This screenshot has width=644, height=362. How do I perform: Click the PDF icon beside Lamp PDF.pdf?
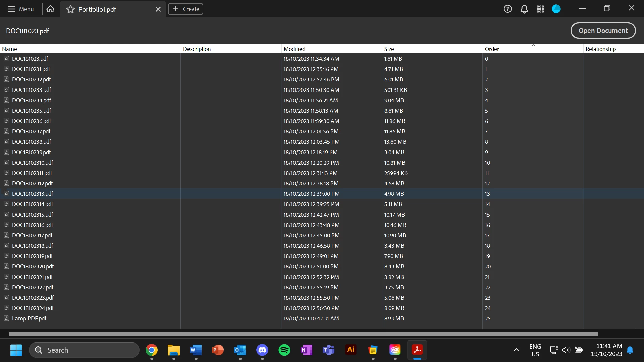[x=6, y=318]
